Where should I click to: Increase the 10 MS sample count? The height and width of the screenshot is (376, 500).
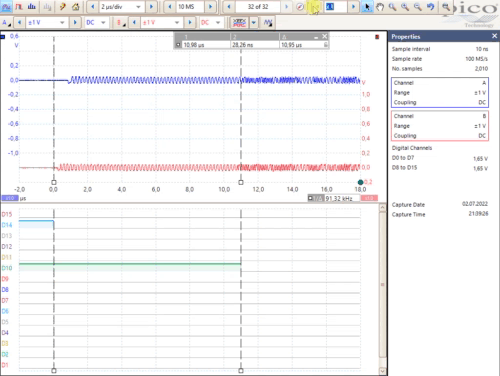(211, 7)
